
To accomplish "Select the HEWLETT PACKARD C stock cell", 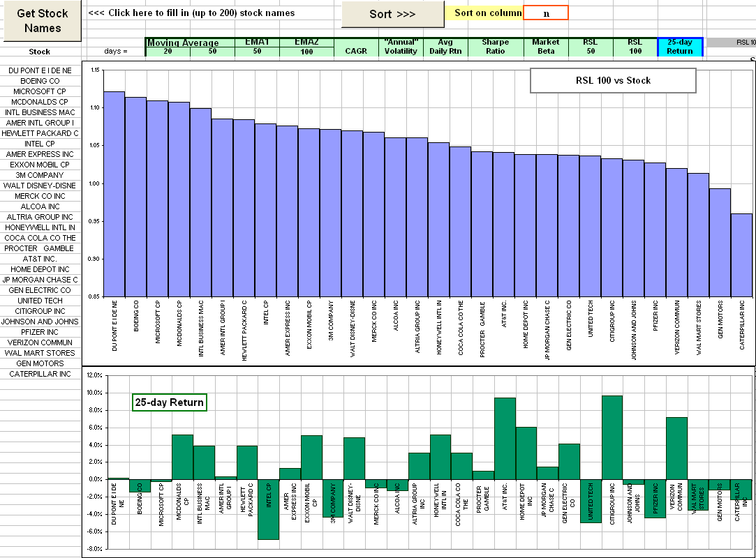I will pyautogui.click(x=40, y=133).
